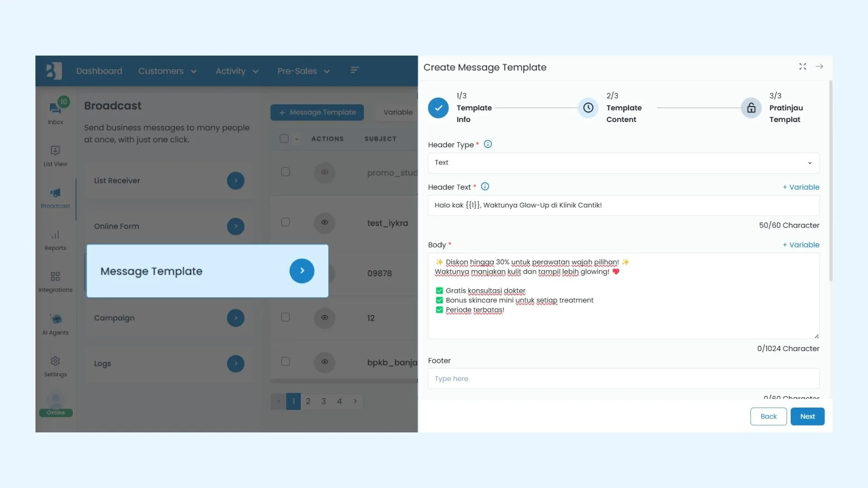Click the Footer input field

point(623,379)
